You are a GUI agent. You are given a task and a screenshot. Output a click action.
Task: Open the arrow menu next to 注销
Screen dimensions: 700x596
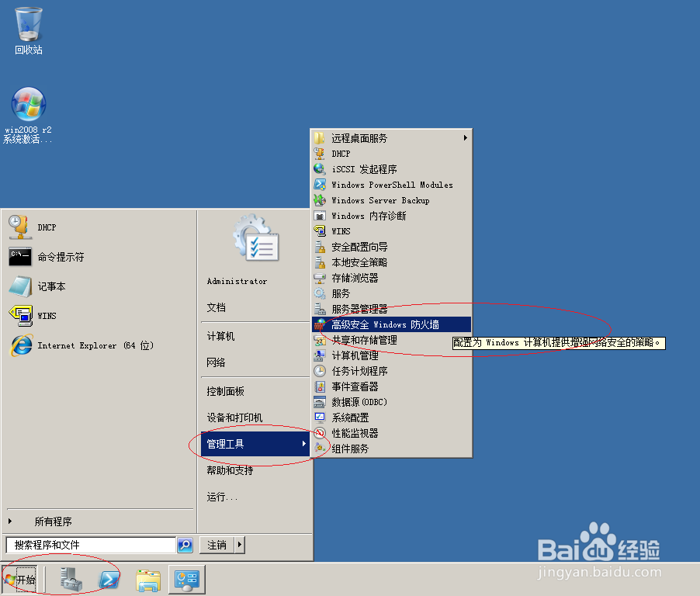[240, 545]
